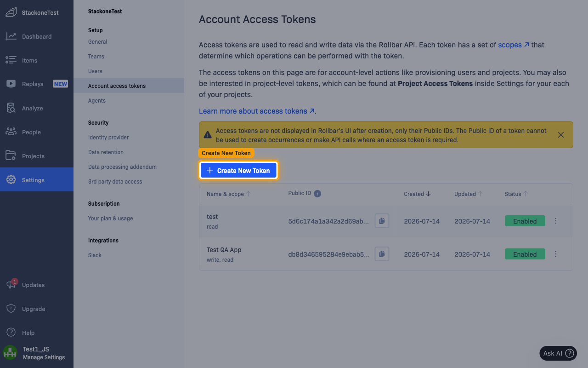The height and width of the screenshot is (368, 588).
Task: Click the Rollbar logo icon
Action: click(11, 13)
